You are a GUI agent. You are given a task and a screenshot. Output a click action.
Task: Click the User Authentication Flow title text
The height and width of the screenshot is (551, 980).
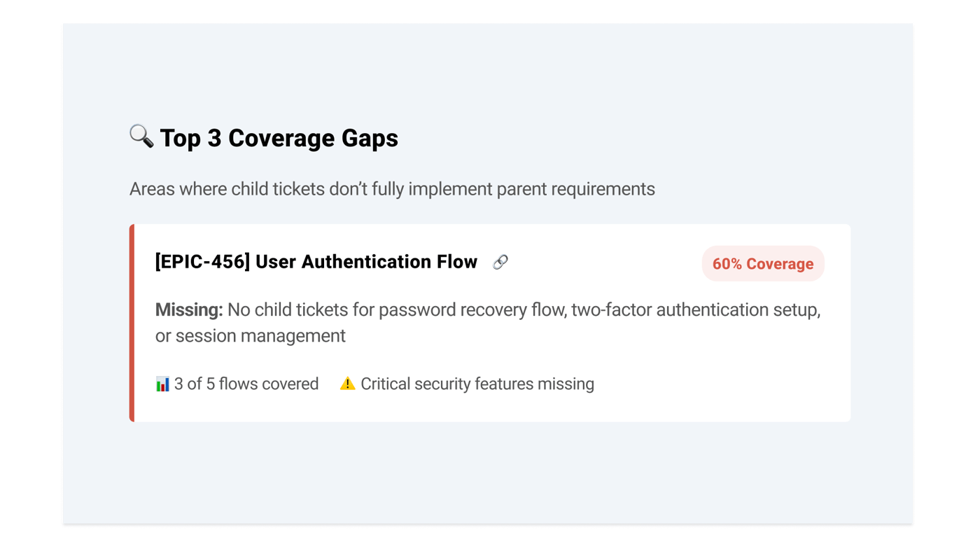click(x=366, y=262)
